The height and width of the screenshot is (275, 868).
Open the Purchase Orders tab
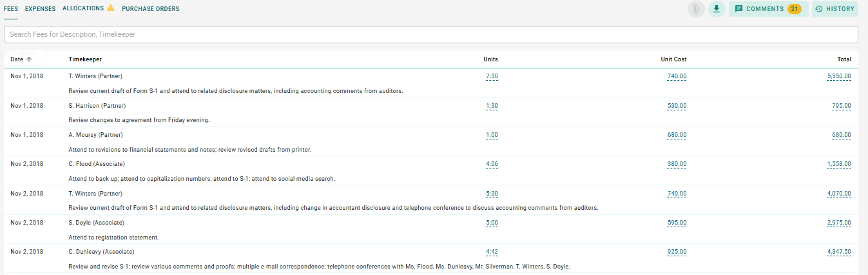pyautogui.click(x=150, y=9)
